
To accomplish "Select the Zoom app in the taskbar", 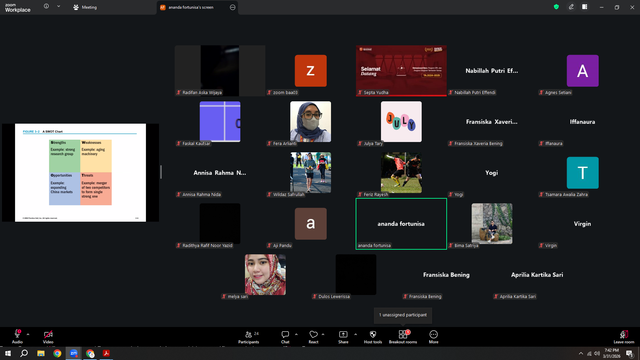I will (x=73, y=353).
